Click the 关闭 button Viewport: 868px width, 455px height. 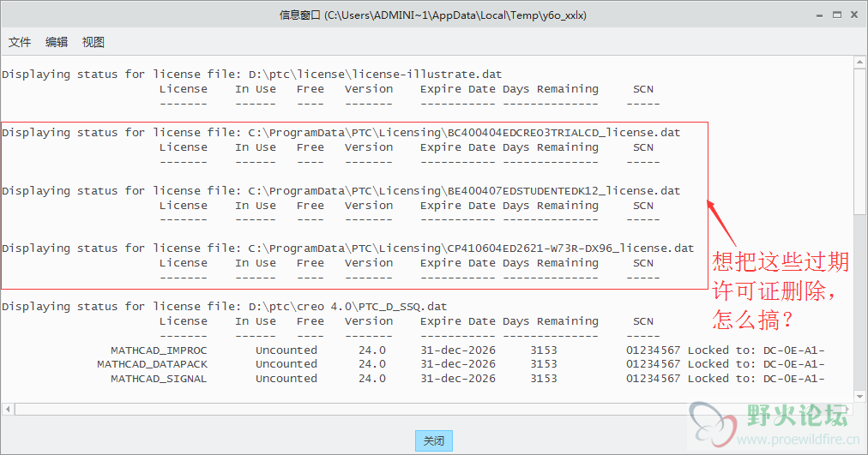(434, 440)
